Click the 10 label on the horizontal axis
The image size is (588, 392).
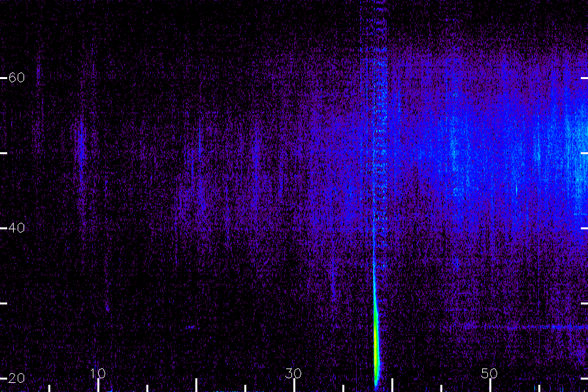point(98,373)
